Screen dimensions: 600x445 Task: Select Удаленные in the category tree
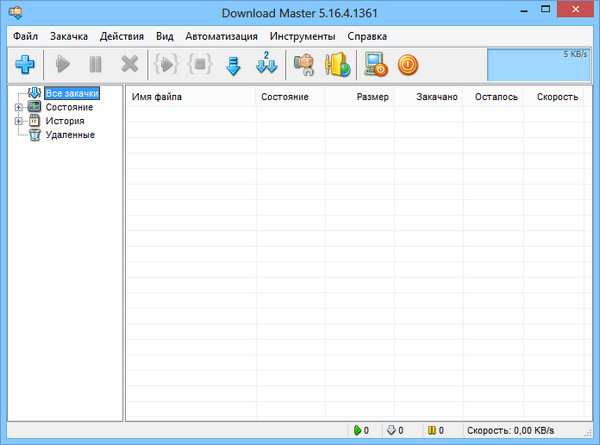[x=70, y=135]
